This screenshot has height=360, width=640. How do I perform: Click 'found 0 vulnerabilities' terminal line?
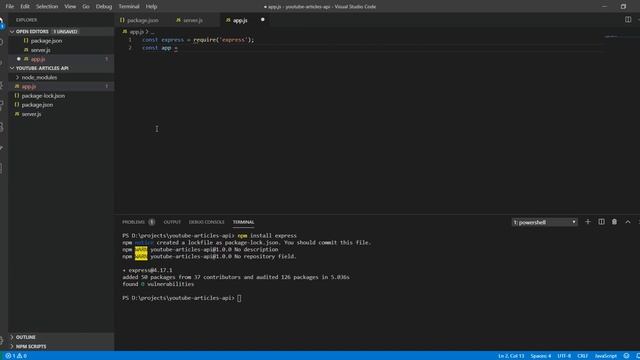158,284
